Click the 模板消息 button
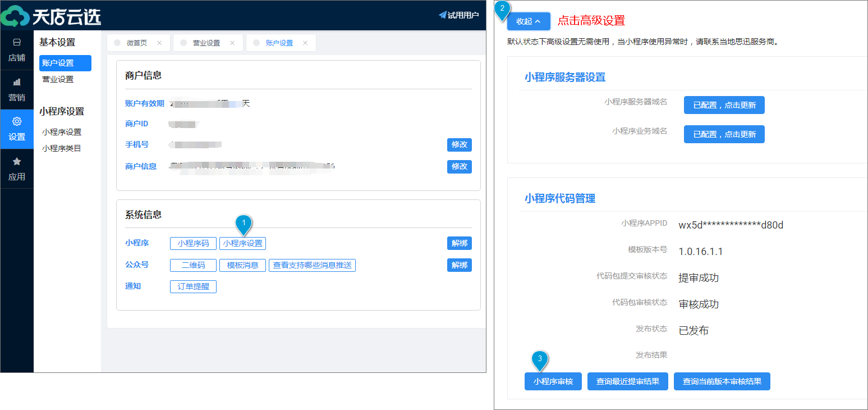868x410 pixels. click(242, 265)
